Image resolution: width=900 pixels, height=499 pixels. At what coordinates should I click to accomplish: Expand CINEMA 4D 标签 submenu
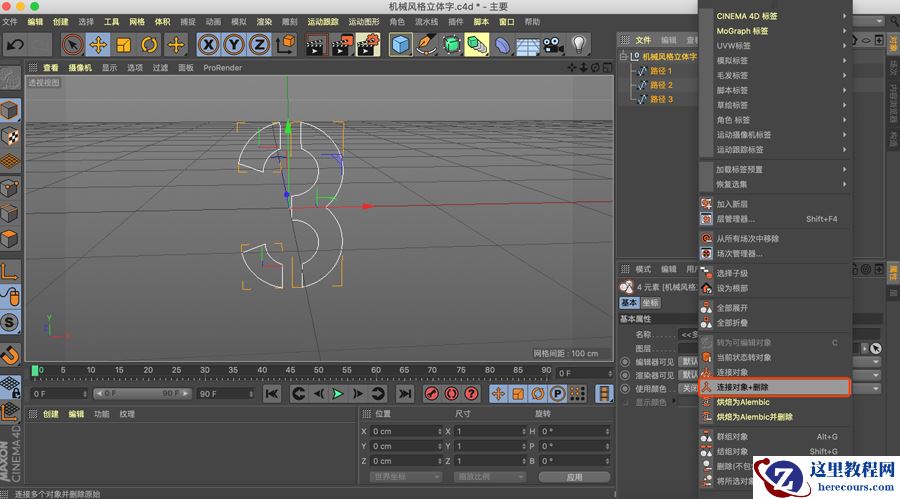click(774, 16)
